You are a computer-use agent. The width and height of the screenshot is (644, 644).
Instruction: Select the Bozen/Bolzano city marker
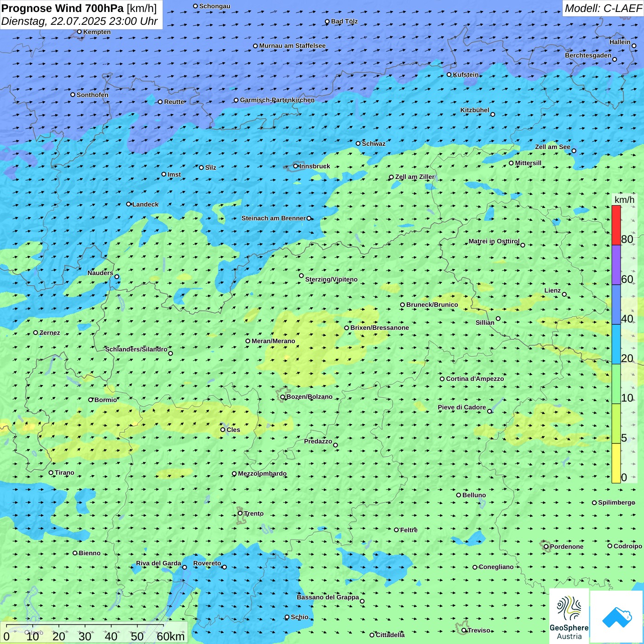pyautogui.click(x=282, y=397)
